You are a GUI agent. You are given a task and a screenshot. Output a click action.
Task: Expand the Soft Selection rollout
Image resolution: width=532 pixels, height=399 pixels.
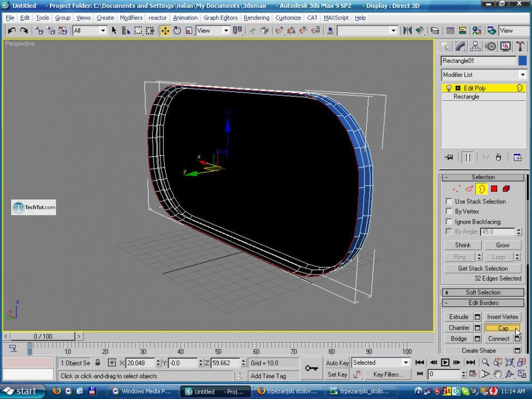(x=483, y=293)
